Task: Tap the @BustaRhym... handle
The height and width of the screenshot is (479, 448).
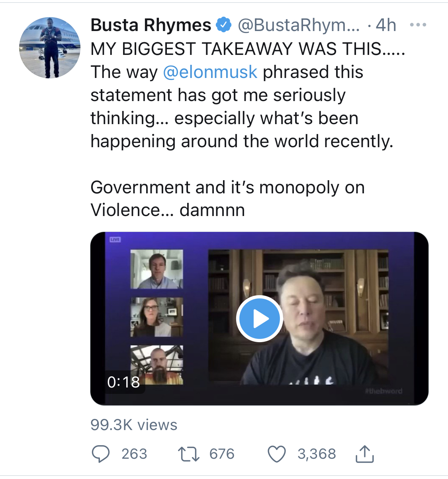Action: click(298, 25)
